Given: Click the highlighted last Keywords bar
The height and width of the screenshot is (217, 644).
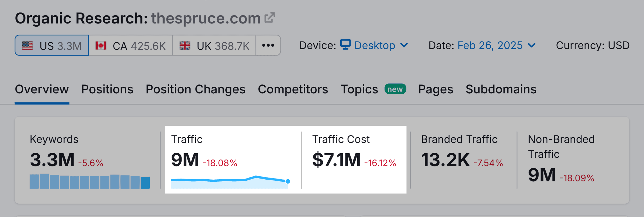Looking at the screenshot, I should 145,182.
